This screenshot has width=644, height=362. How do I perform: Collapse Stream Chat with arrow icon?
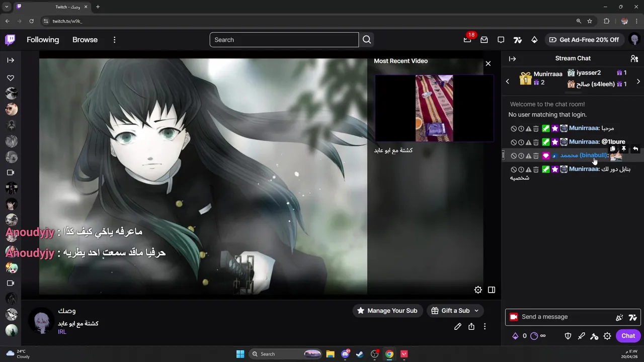pyautogui.click(x=512, y=59)
